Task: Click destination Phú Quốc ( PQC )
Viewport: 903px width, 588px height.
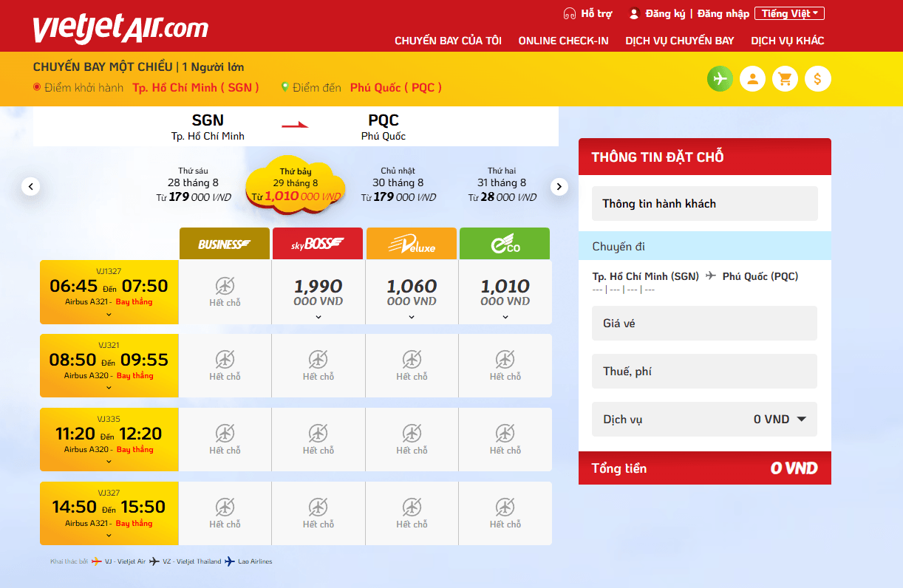Action: pyautogui.click(x=396, y=87)
